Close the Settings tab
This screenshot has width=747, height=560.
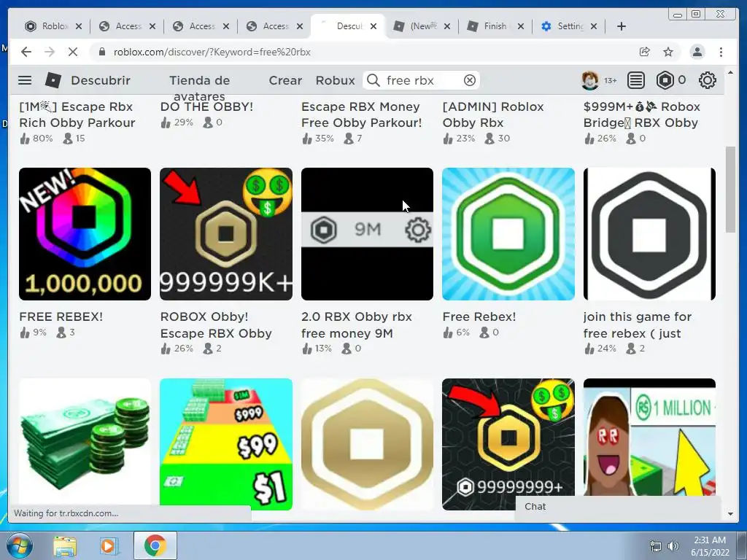[x=594, y=26]
